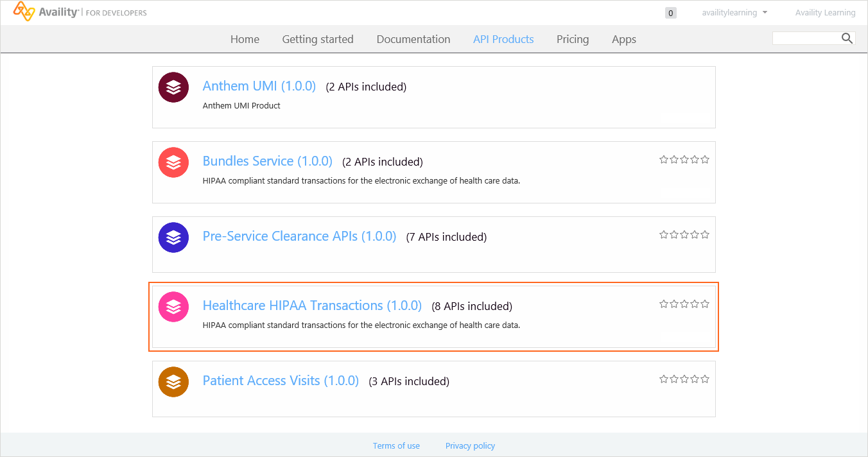Rate Patient Access Visits five stars

[x=705, y=379]
